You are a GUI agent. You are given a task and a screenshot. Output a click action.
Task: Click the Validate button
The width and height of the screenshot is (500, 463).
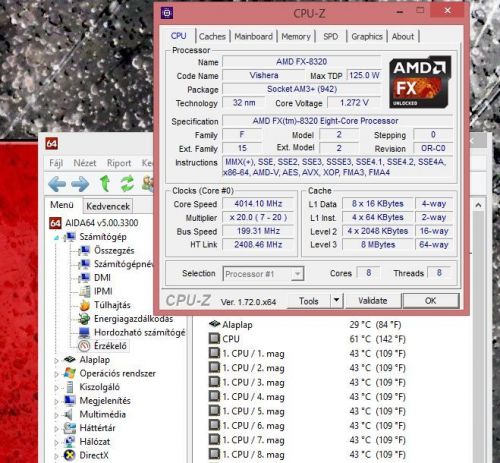click(x=373, y=301)
